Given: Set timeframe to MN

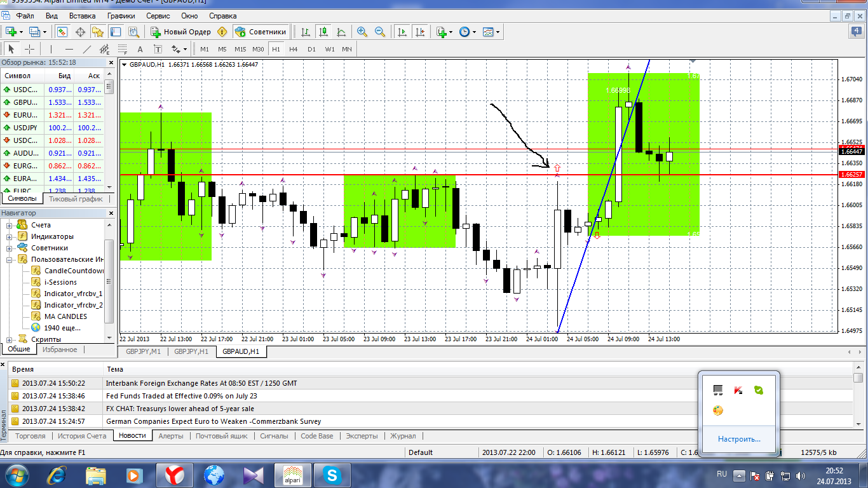Looking at the screenshot, I should click(347, 49).
